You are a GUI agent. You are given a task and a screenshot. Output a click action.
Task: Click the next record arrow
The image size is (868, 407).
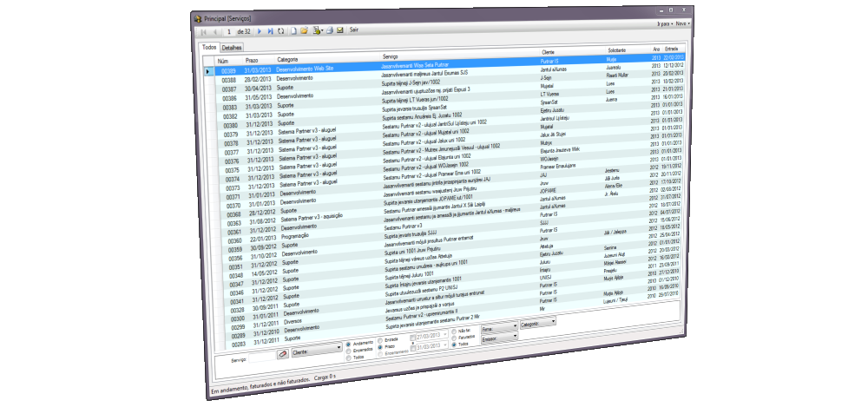259,31
